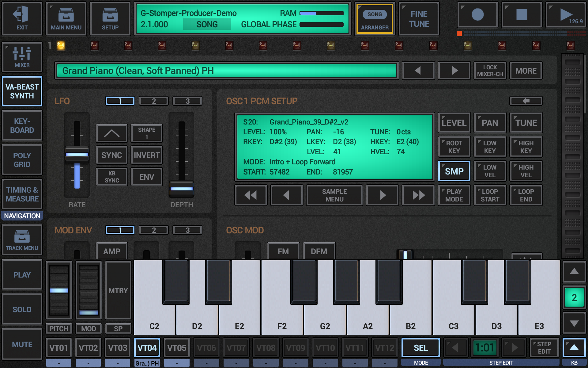
Task: Open the Track Menu
Action: point(22,240)
